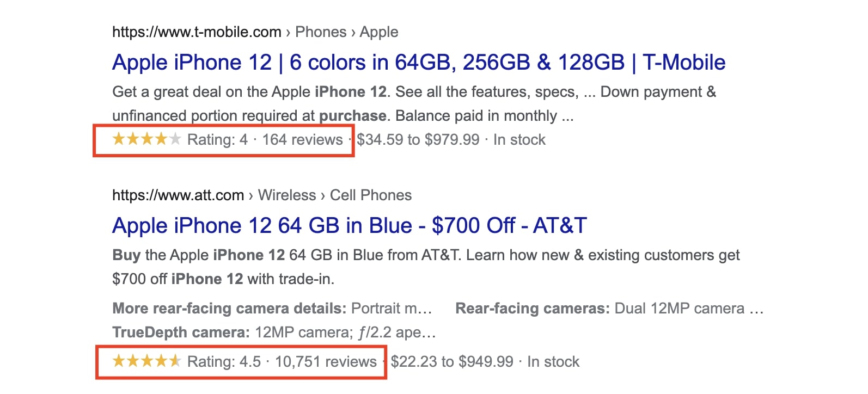Click the https://www.att.com URL text
The width and height of the screenshot is (868, 394).
pyautogui.click(x=178, y=195)
